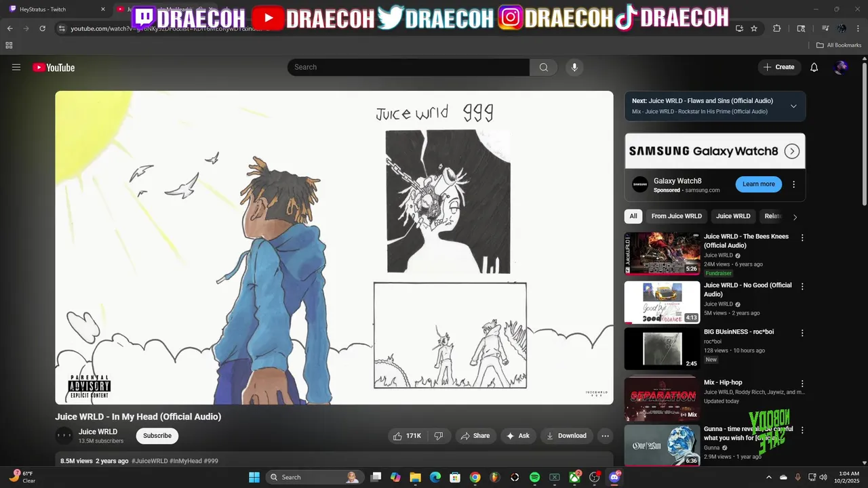Open options for Mix - Hip-hop
Image resolution: width=868 pixels, height=488 pixels.
(802, 384)
